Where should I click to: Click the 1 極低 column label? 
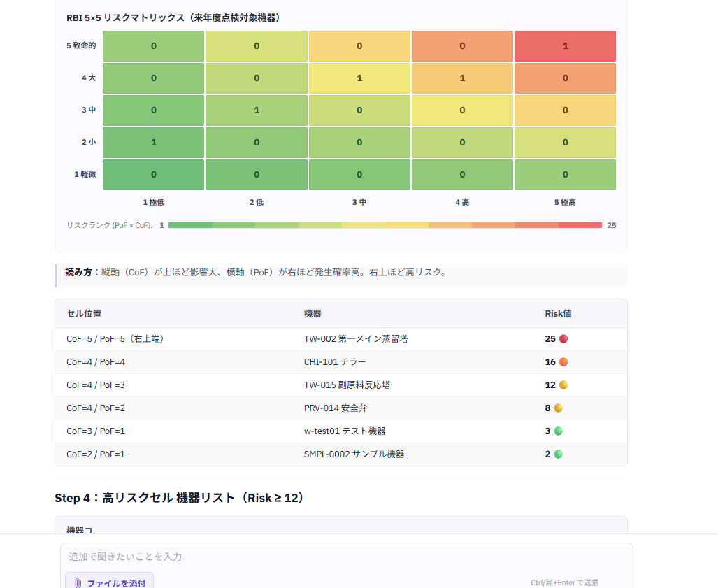tap(153, 203)
